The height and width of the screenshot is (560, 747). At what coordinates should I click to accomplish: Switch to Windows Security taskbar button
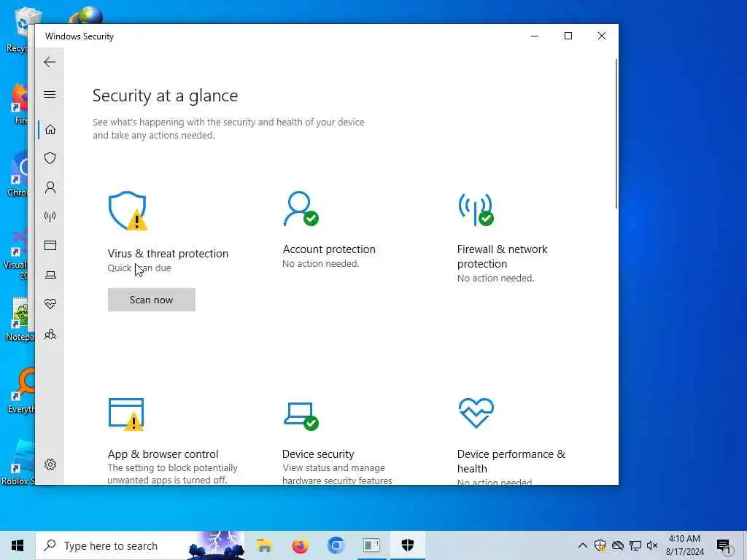(x=407, y=545)
